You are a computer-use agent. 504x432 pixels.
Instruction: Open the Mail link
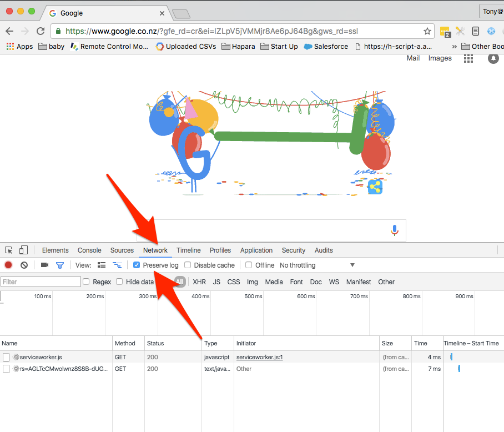click(413, 58)
